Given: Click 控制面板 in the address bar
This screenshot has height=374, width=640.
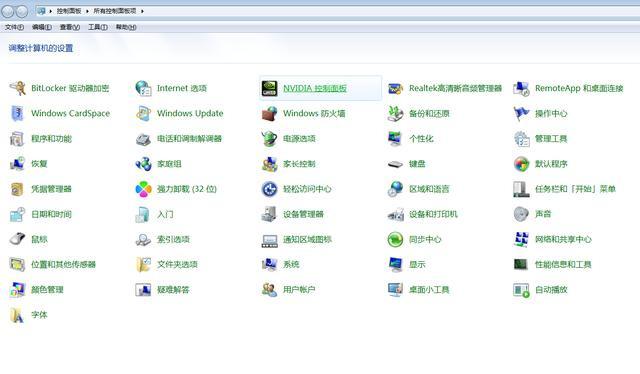Looking at the screenshot, I should coord(69,11).
